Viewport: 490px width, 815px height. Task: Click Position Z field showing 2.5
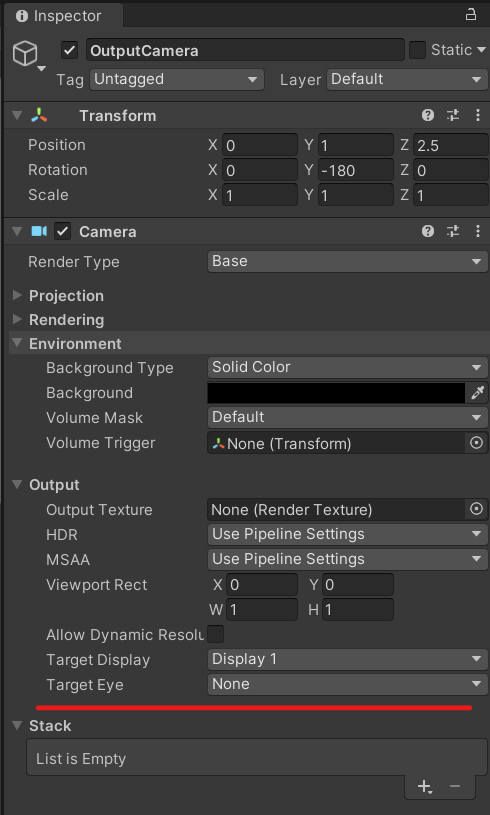[451, 145]
